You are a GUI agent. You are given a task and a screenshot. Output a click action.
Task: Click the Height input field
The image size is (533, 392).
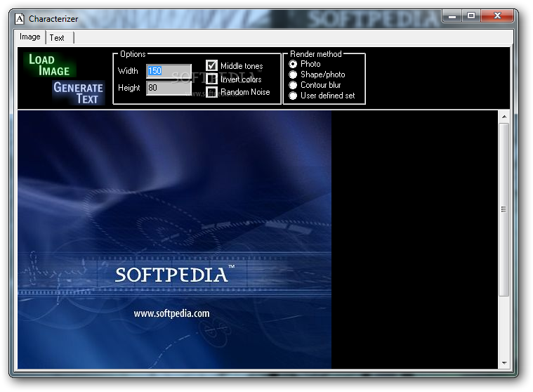pos(169,88)
